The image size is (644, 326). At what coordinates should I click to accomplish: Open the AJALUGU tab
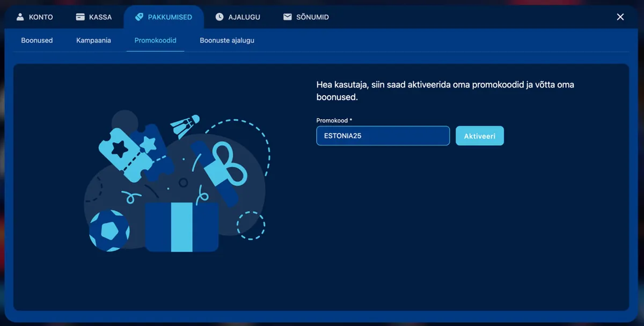point(238,17)
